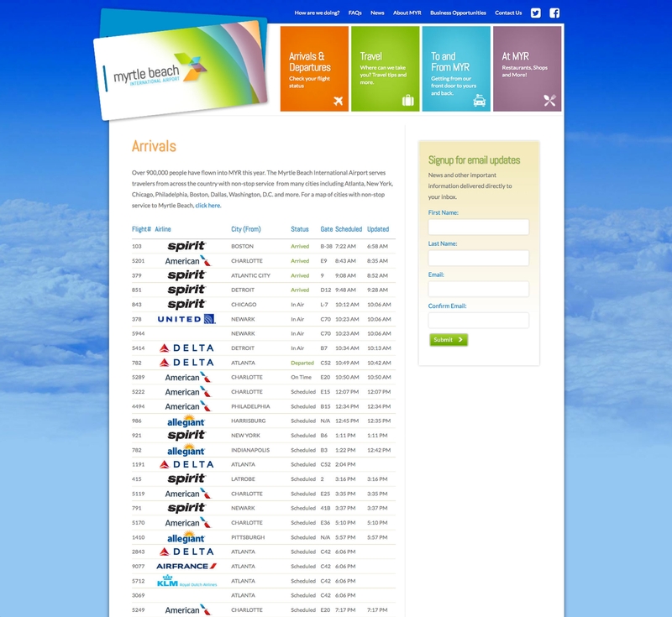Click the Flight# column header

point(141,229)
